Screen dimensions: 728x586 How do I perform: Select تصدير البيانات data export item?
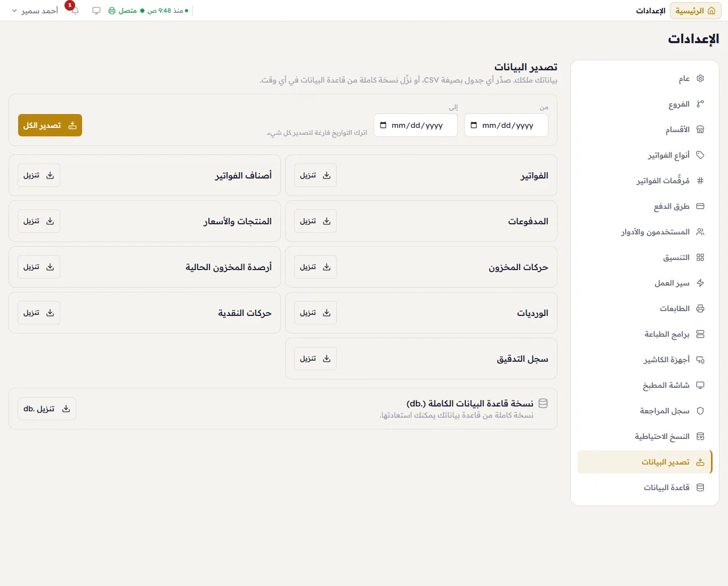click(x=644, y=462)
